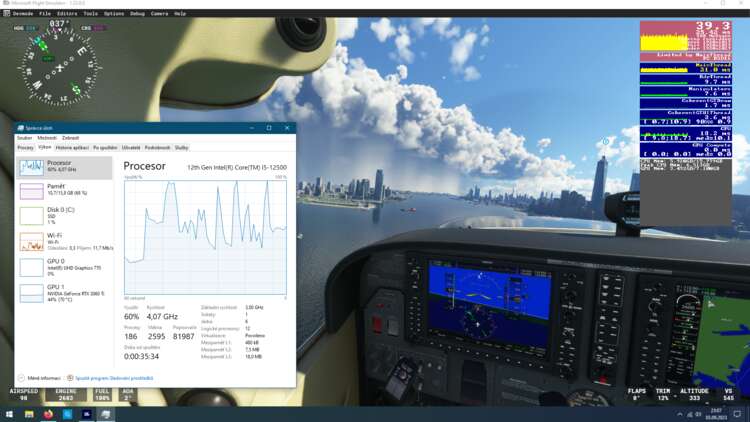Viewport: 750px width, 422px height.
Task: Open File Explorer from the taskbar
Action: click(29, 414)
